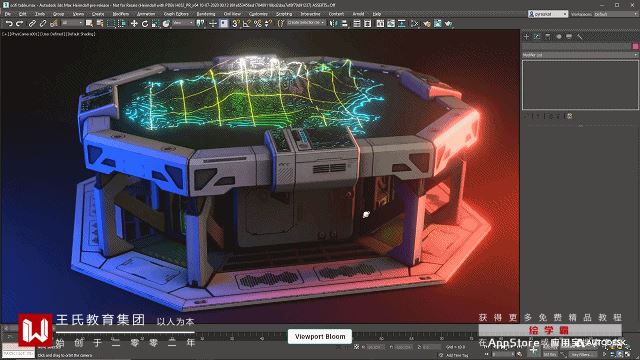This screenshot has width=640, height=360.
Task: Open the Material Editor
Action: [x=415, y=24]
